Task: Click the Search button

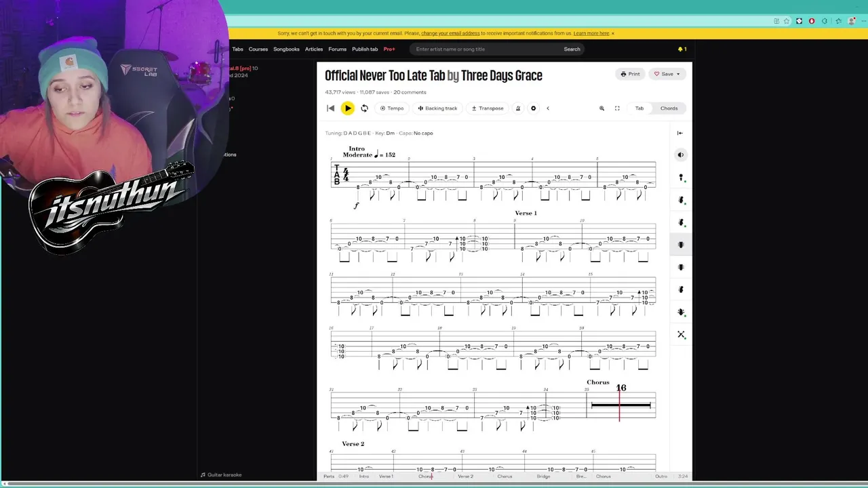Action: [x=572, y=49]
